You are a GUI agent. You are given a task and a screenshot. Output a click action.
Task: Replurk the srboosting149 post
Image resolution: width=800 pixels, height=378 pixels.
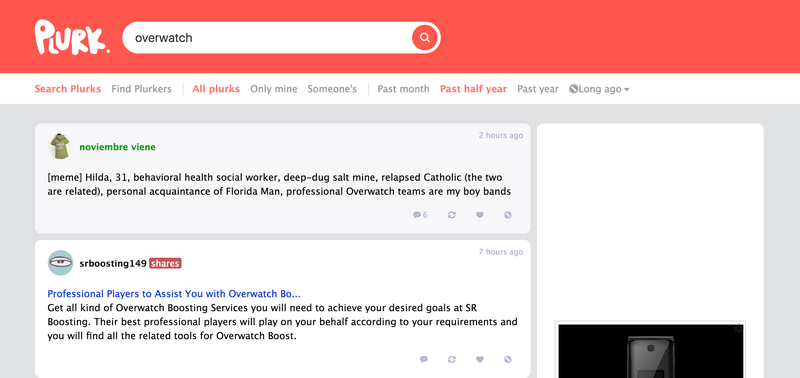(x=452, y=360)
